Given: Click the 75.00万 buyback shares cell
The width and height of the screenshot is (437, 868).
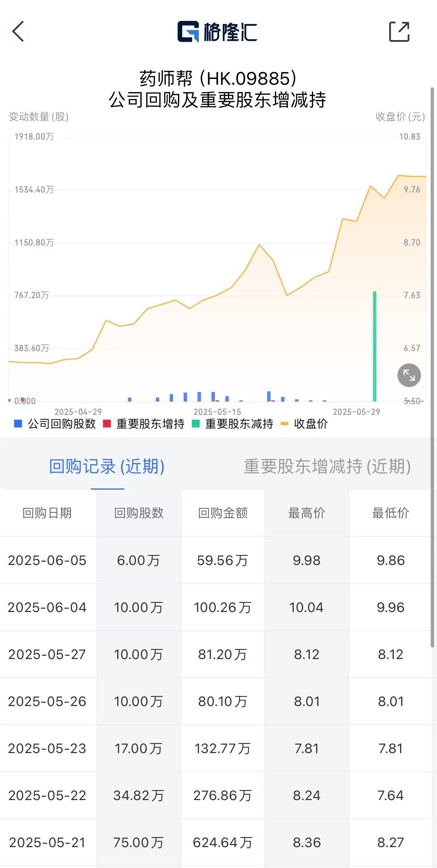Looking at the screenshot, I should [138, 842].
